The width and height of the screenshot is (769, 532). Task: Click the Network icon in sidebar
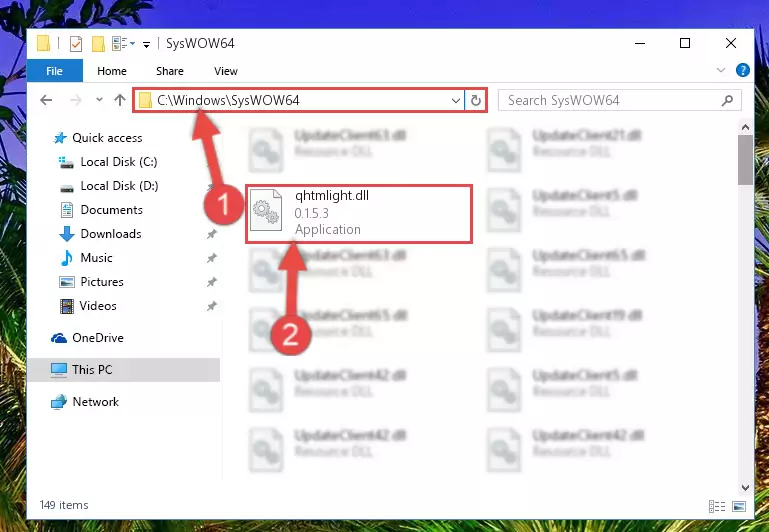point(59,402)
